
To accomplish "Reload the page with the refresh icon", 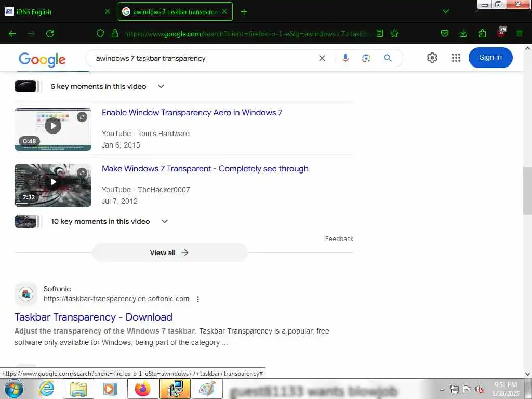I will [x=50, y=34].
